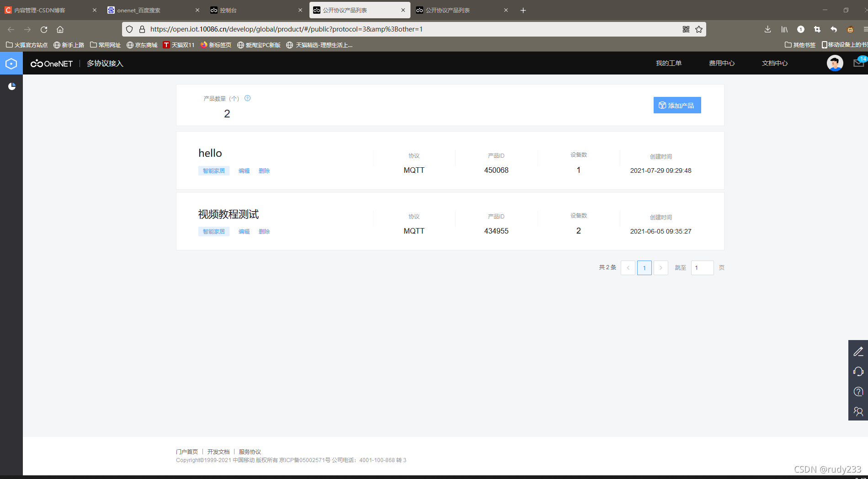Click creation time 2021-07-29 09:29:48
The image size is (868, 479).
[660, 170]
